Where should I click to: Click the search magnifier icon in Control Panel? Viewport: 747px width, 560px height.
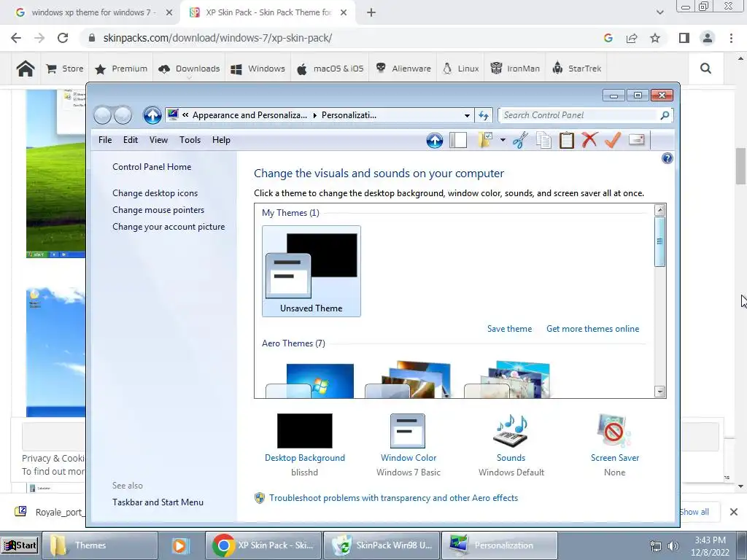click(x=665, y=115)
